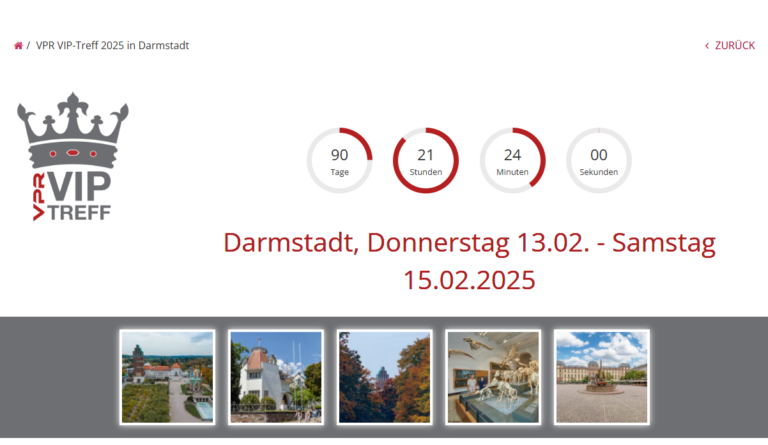Open the home icon in breadcrumb
The image size is (768, 445).
pos(18,46)
